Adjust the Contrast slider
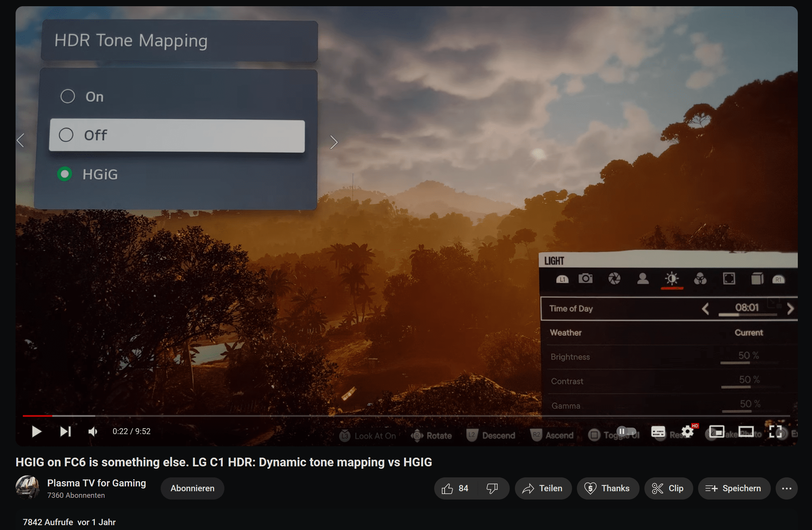 [x=750, y=387]
